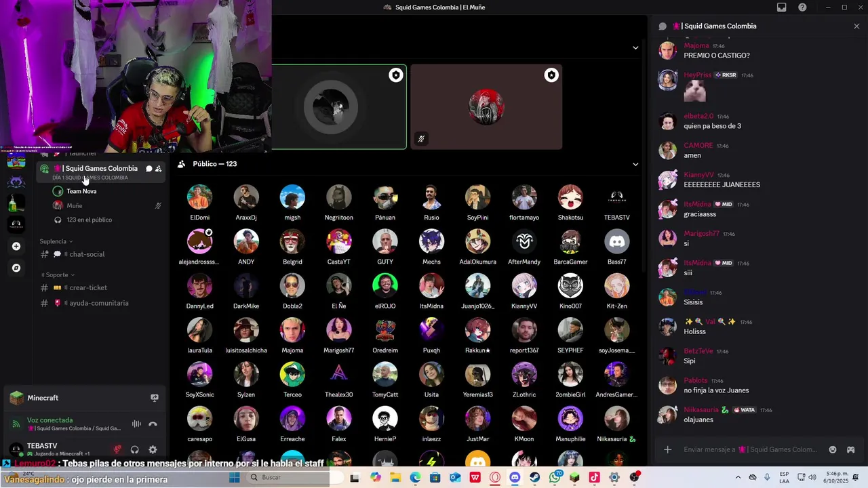868x488 pixels.
Task: Invite people icon beside Squid Games Colombia channel
Action: [x=158, y=169]
